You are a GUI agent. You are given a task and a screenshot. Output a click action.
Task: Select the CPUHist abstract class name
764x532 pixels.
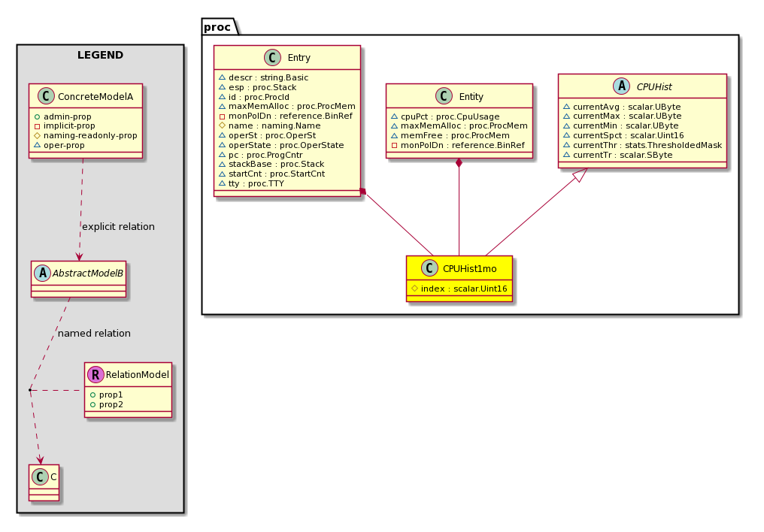coord(654,86)
